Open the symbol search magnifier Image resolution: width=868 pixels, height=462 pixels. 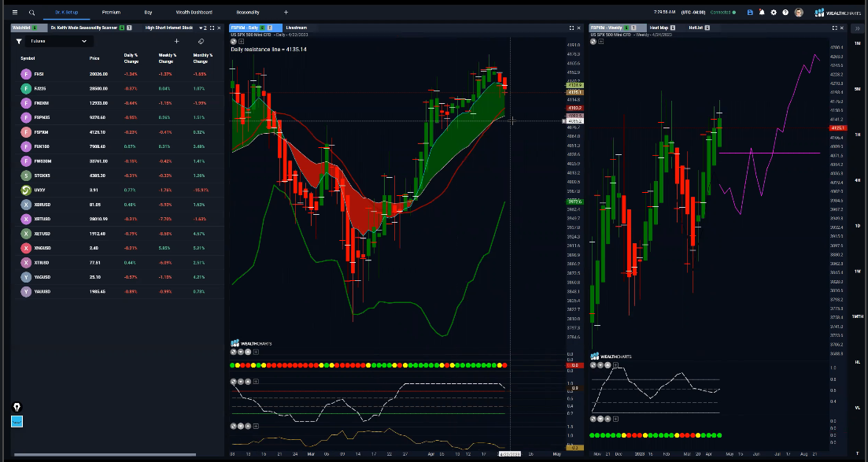pyautogui.click(x=32, y=12)
